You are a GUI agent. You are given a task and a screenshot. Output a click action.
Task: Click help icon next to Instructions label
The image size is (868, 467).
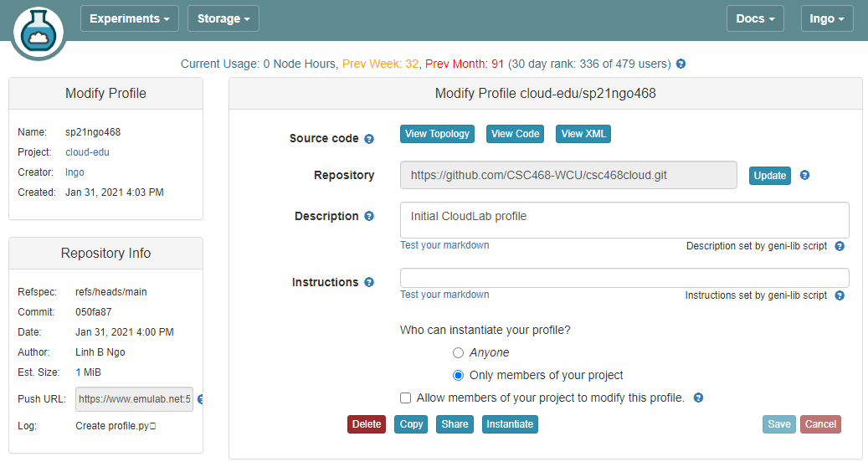pyautogui.click(x=369, y=283)
